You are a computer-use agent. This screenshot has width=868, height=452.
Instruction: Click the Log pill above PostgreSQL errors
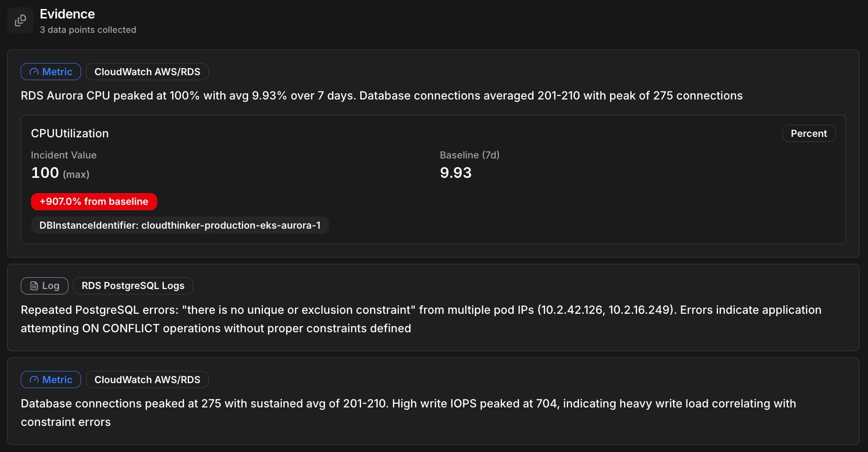click(44, 285)
